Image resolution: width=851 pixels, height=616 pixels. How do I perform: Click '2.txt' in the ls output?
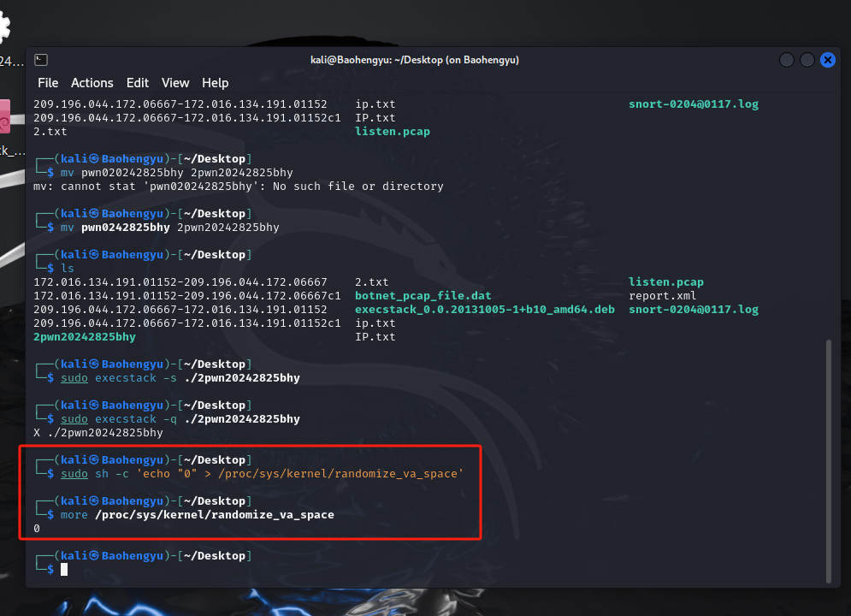[x=372, y=281]
